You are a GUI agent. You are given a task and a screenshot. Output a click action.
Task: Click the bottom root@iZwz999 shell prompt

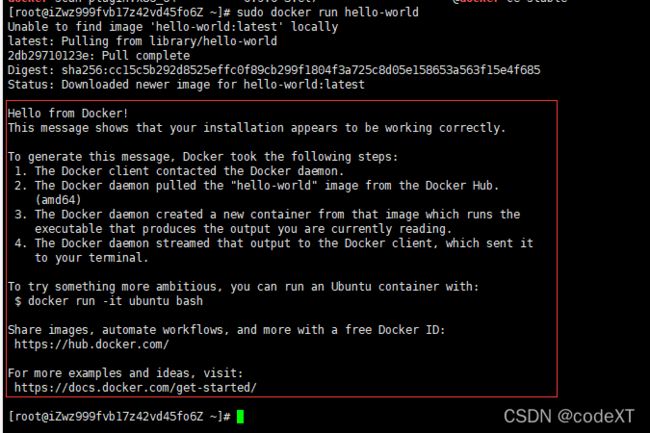coord(119,416)
